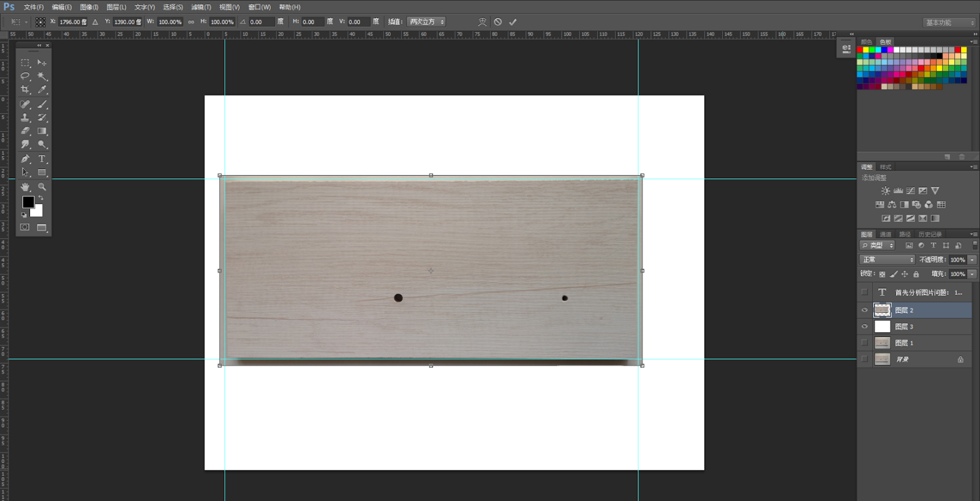This screenshot has height=501, width=980.
Task: Pick the Eyedropper tool
Action: [x=42, y=89]
